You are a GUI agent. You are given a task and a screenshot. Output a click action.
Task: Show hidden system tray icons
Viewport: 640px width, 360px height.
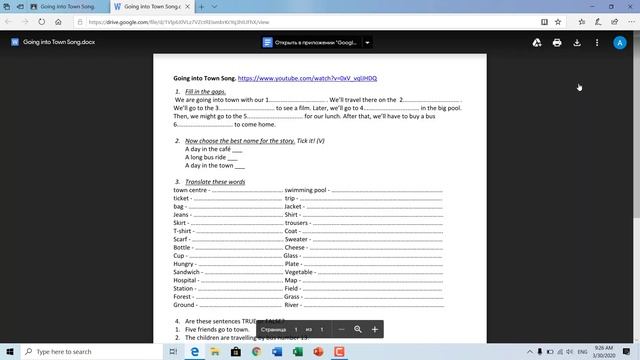pyautogui.click(x=530, y=351)
